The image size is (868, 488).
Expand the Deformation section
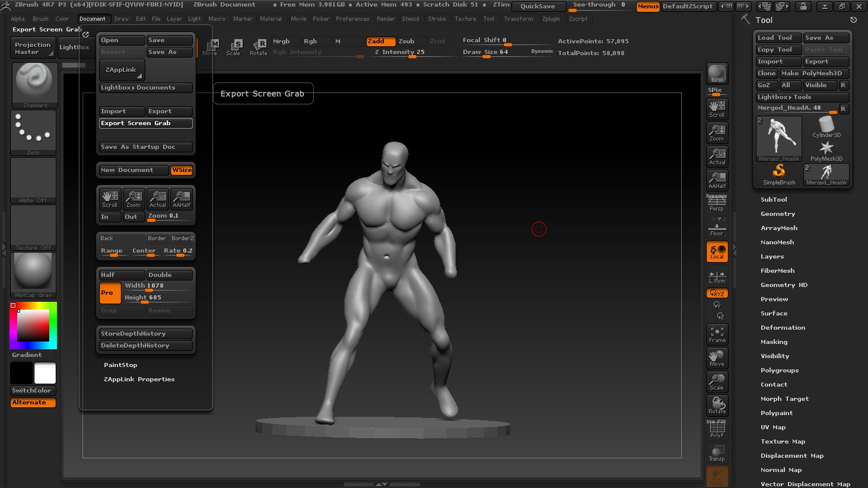click(783, 328)
